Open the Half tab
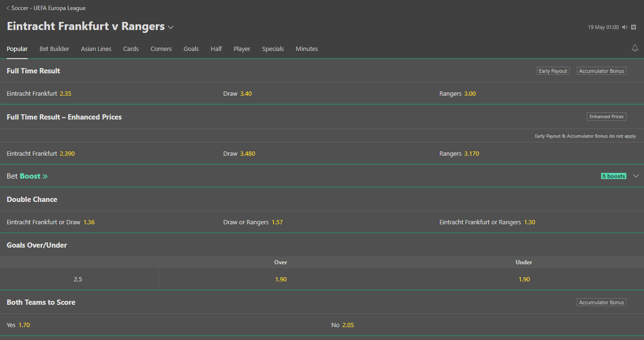This screenshot has height=340, width=644. point(216,49)
